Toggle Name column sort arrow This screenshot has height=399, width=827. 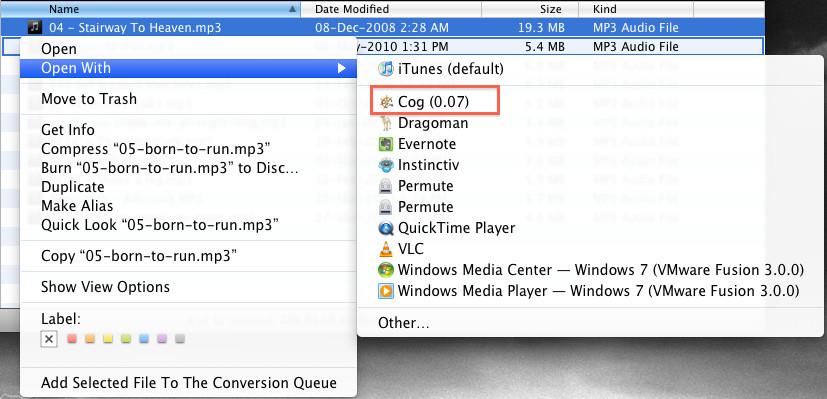(x=292, y=9)
